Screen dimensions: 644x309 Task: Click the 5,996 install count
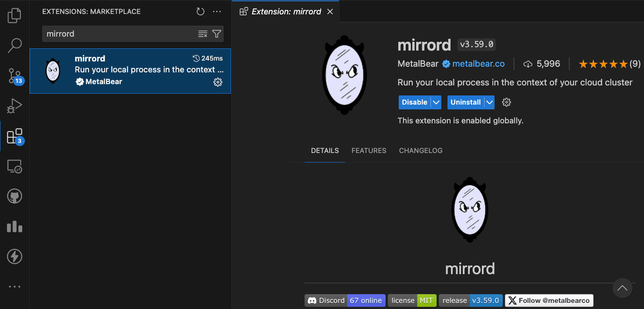542,64
